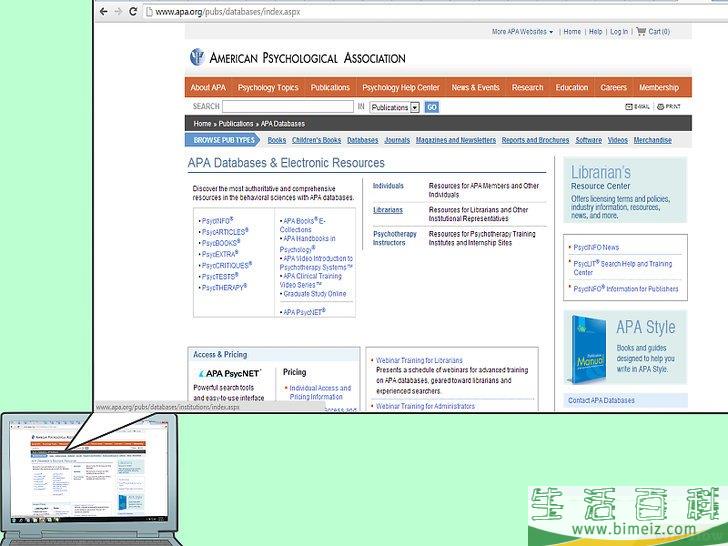Click the APA Style Publication Manual book image
728x546 pixels.
(588, 349)
